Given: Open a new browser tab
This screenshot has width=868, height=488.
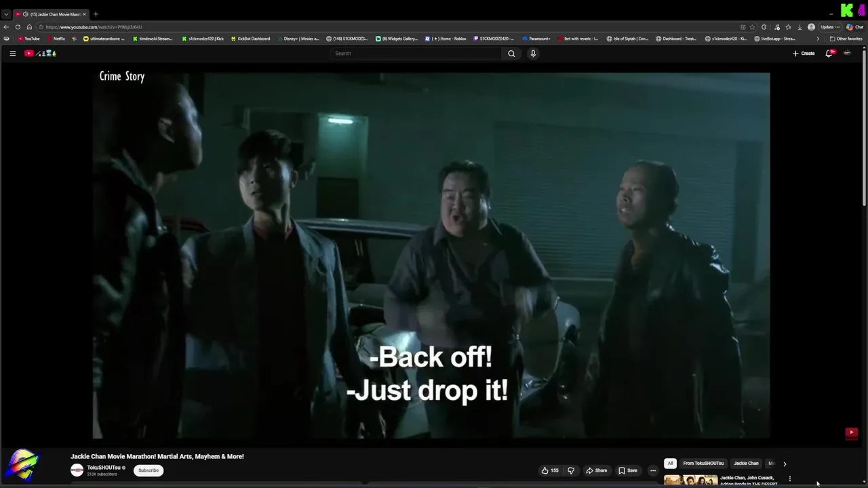Looking at the screenshot, I should coord(96,14).
